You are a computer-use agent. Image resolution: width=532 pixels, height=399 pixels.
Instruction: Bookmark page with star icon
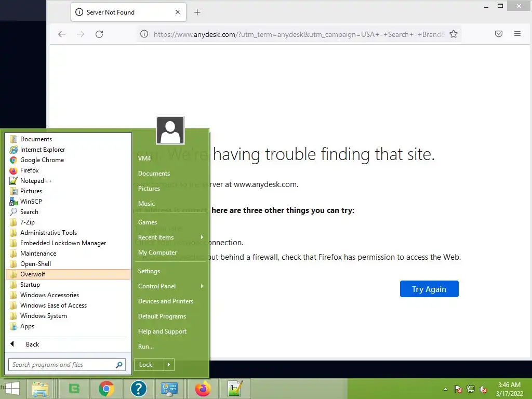(454, 34)
